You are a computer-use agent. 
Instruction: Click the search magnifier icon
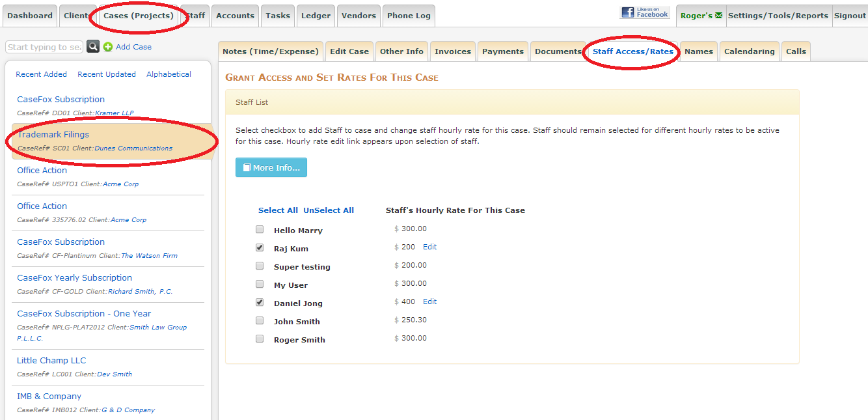93,47
